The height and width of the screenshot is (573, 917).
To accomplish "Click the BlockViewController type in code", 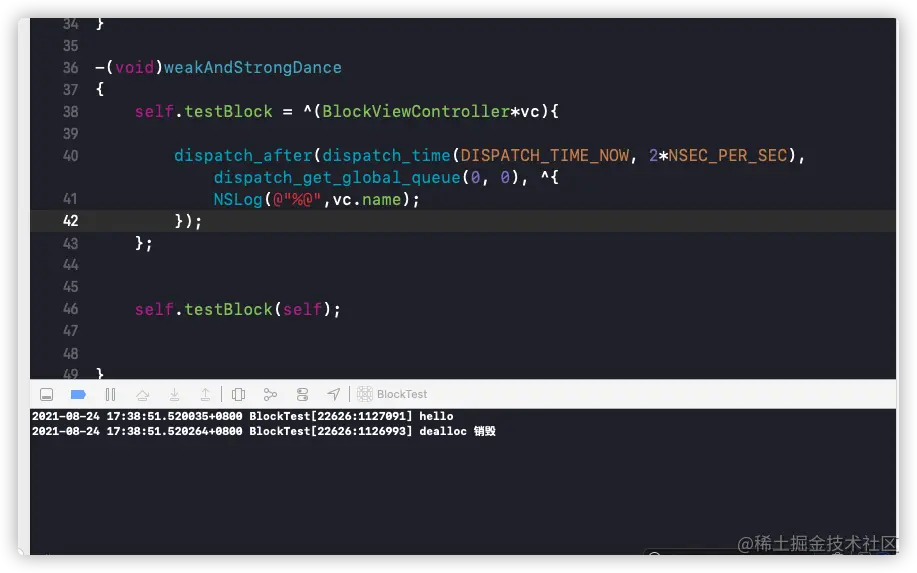I will [416, 112].
